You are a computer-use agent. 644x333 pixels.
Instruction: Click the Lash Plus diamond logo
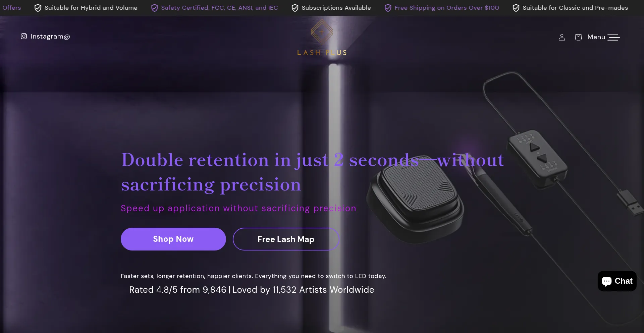point(322,32)
